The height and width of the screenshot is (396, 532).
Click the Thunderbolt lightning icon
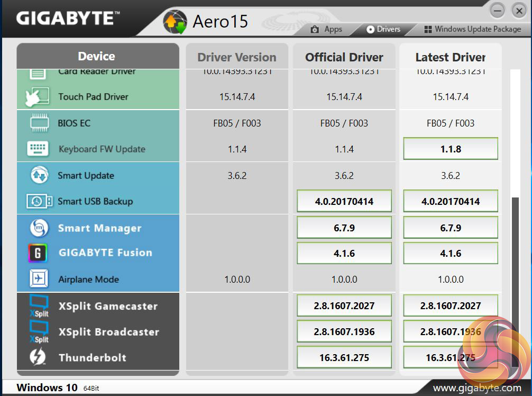tap(38, 357)
